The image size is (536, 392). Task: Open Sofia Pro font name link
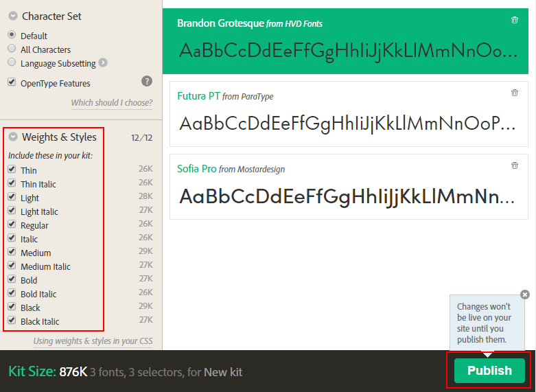196,169
